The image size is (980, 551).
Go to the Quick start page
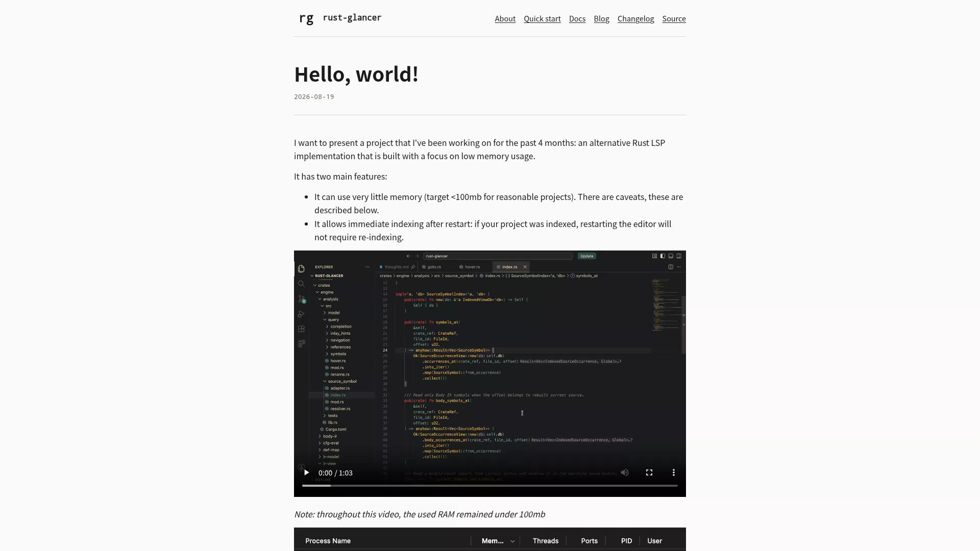pyautogui.click(x=542, y=19)
